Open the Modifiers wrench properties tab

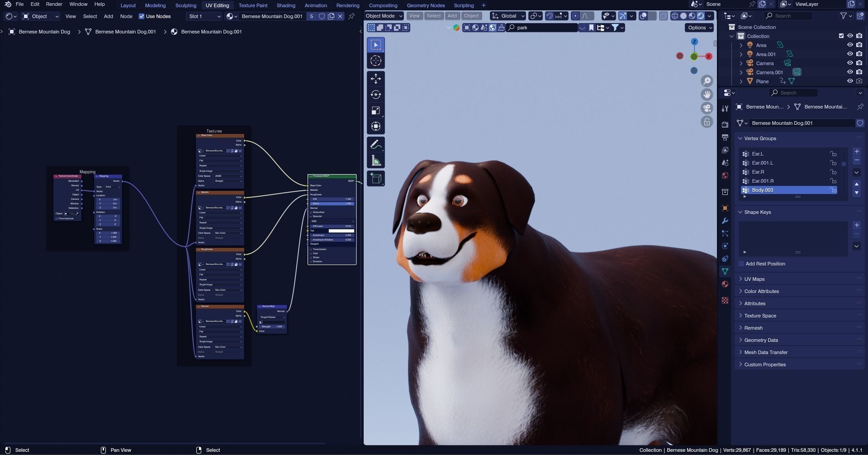[725, 221]
